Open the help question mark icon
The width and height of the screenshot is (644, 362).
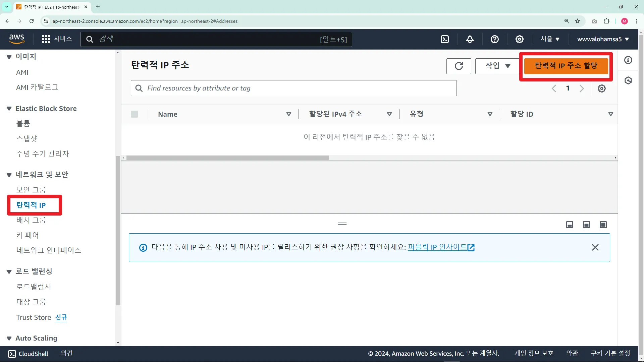[494, 39]
